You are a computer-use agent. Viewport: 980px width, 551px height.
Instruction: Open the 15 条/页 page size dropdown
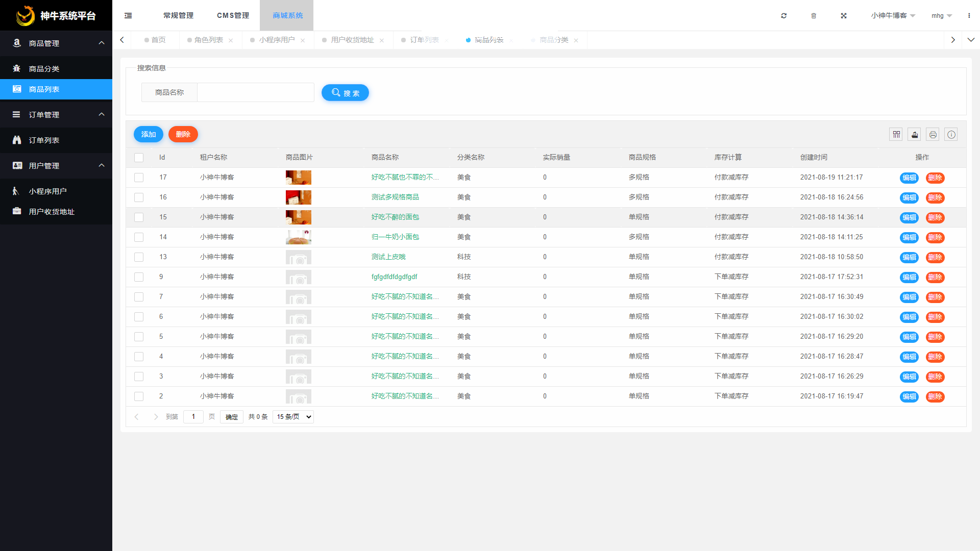click(x=293, y=417)
